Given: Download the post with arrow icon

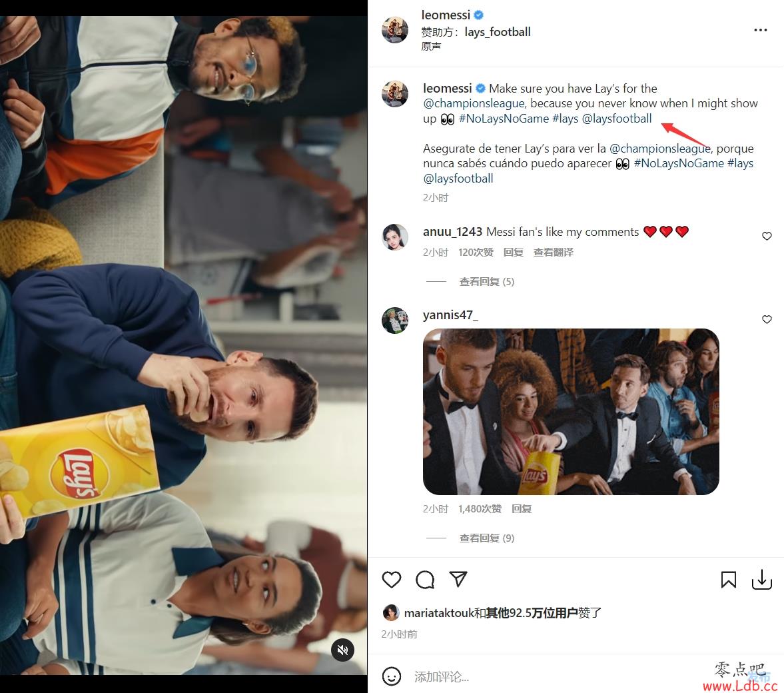Looking at the screenshot, I should pos(761,580).
